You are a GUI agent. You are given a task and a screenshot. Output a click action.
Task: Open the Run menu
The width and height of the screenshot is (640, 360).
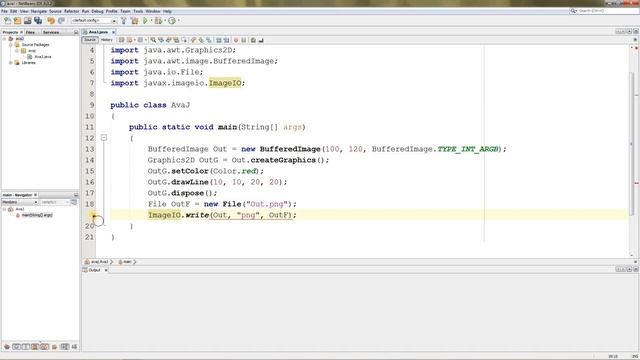pyautogui.click(x=85, y=11)
